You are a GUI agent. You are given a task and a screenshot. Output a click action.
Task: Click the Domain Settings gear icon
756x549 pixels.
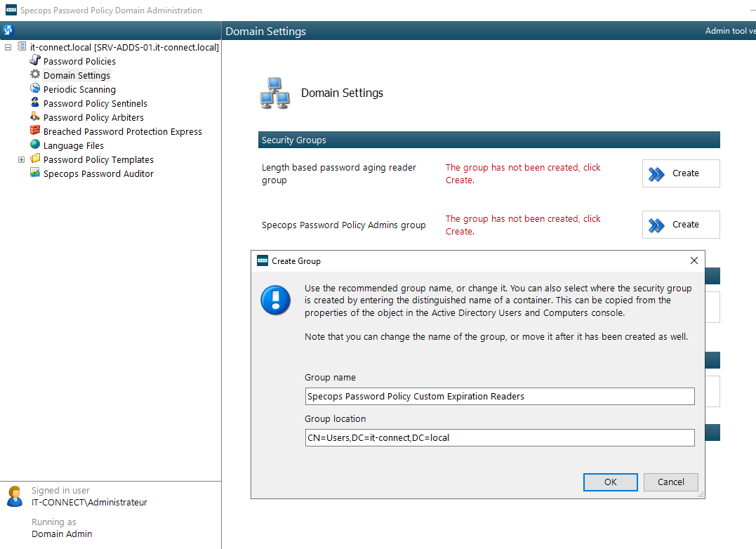tap(34, 75)
